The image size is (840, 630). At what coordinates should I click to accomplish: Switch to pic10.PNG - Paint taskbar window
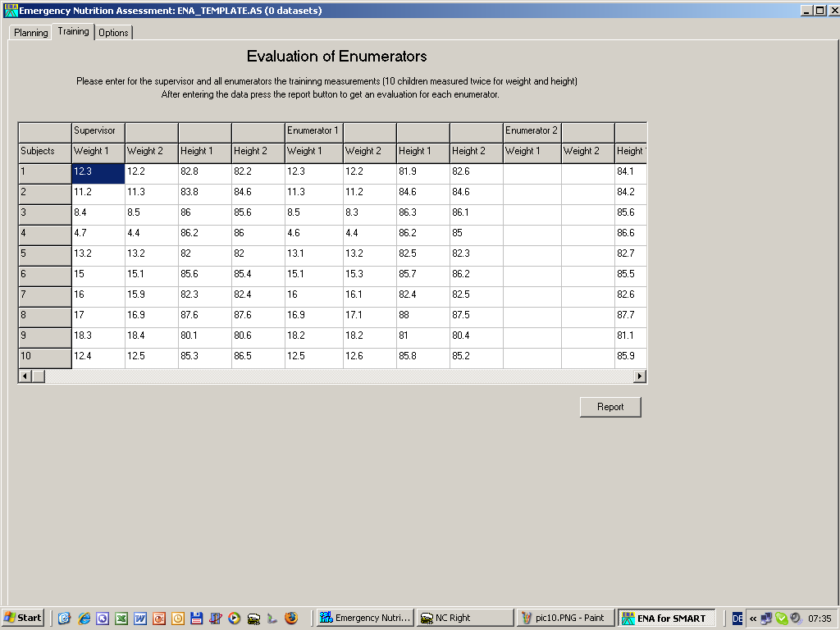tap(564, 618)
